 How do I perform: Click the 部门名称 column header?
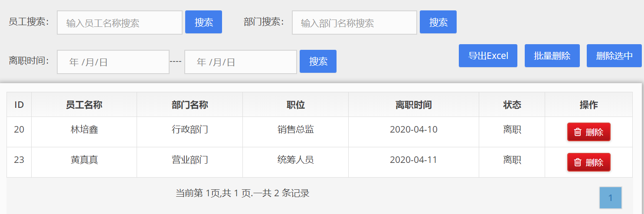click(190, 104)
